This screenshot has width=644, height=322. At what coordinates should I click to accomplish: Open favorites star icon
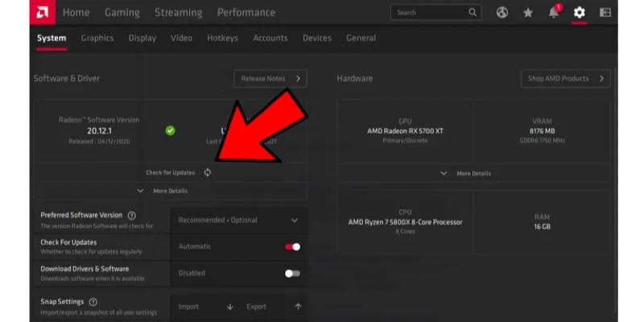pos(528,13)
